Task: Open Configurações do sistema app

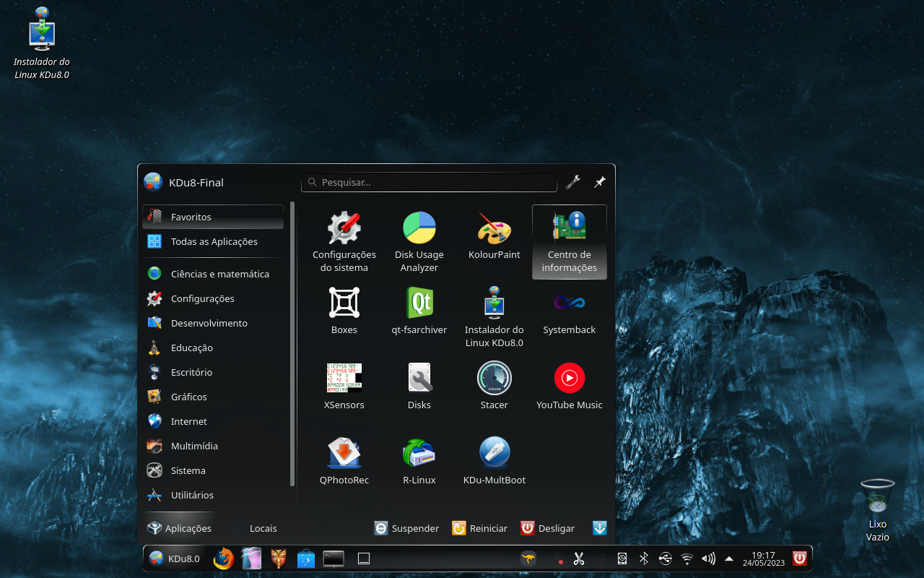Action: pos(344,242)
